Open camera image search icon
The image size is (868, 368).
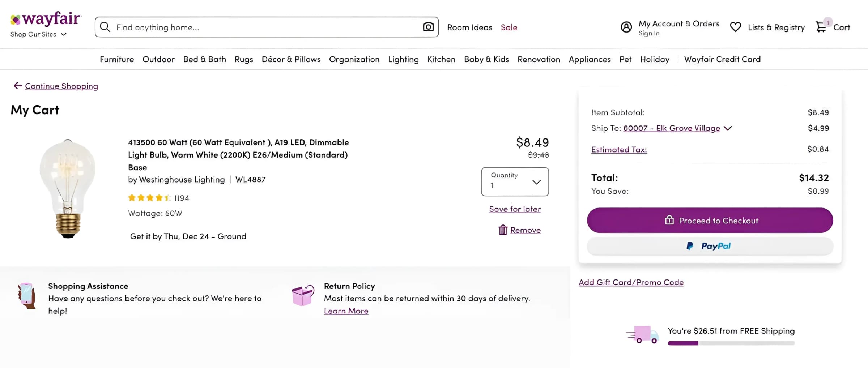[x=428, y=27]
